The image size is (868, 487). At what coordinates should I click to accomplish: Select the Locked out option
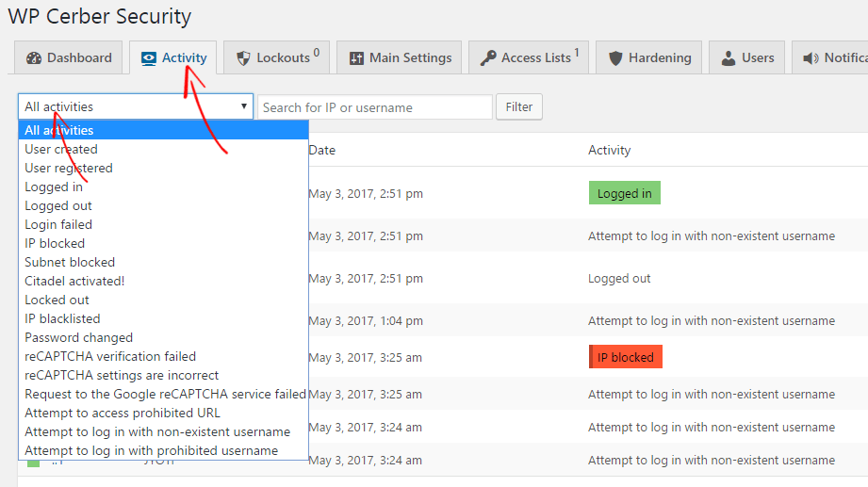point(163,300)
